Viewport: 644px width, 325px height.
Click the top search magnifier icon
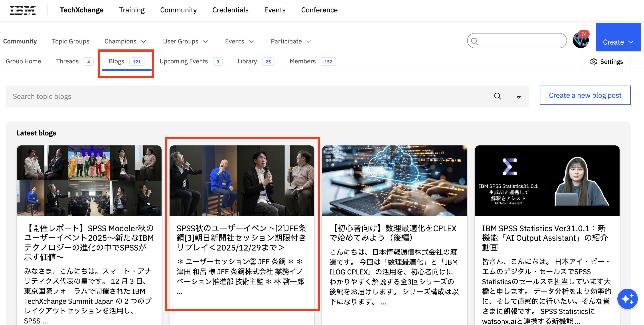[474, 41]
